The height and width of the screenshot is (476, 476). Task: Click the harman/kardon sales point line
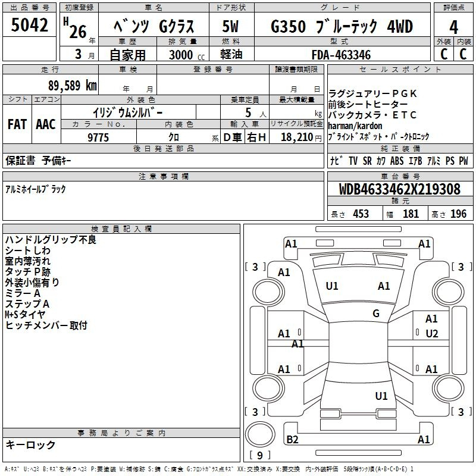point(355,126)
